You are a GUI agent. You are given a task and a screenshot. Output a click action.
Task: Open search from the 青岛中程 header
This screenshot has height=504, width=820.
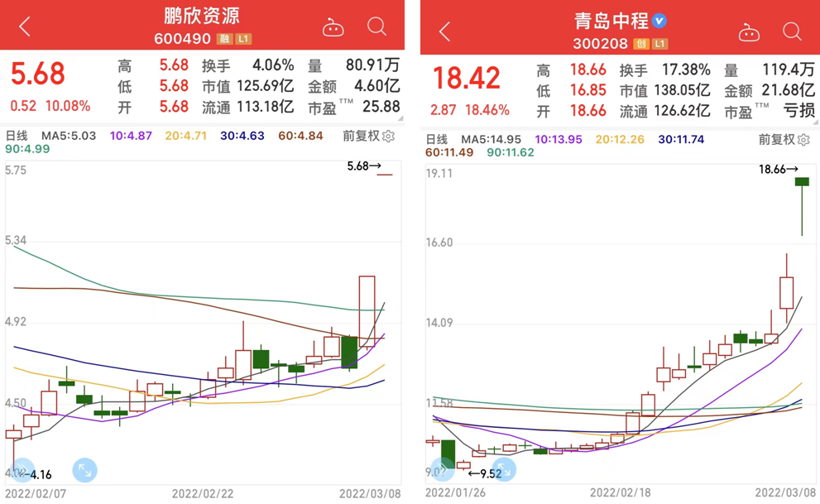point(792,31)
